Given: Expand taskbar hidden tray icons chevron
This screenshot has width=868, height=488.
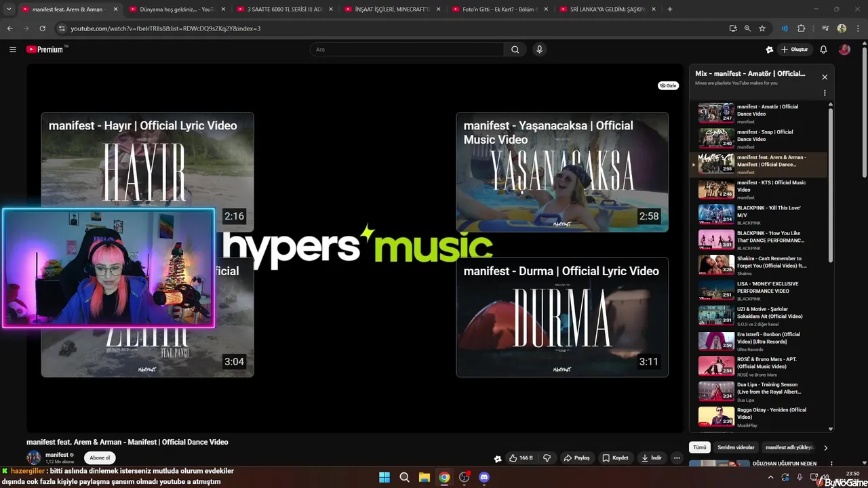Looking at the screenshot, I should coord(770,477).
